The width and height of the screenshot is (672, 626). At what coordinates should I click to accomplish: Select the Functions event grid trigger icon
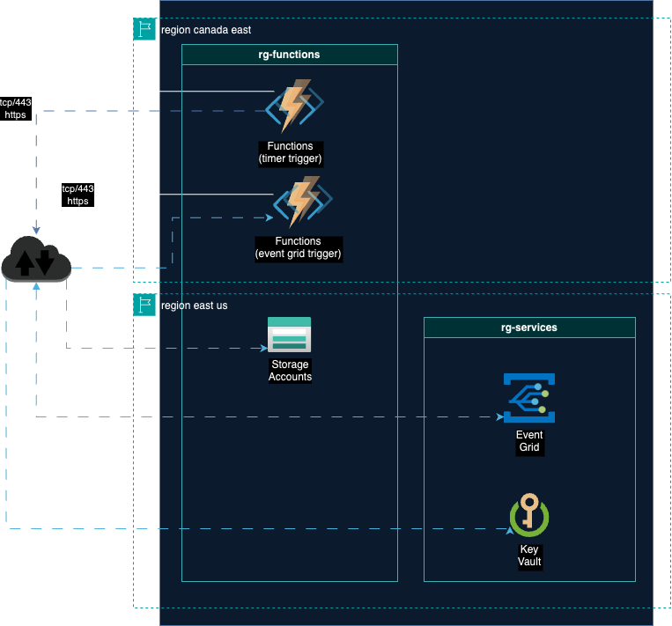click(301, 203)
